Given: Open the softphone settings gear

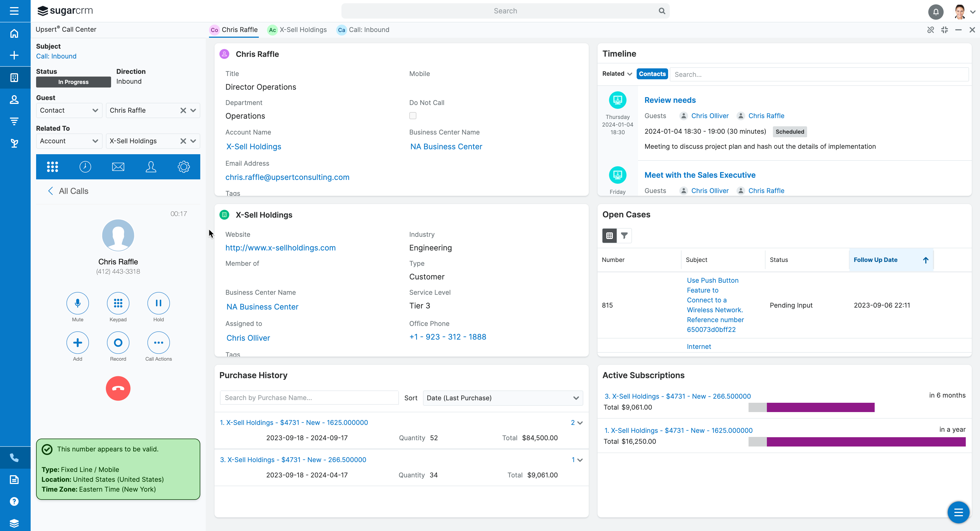Looking at the screenshot, I should tap(184, 167).
